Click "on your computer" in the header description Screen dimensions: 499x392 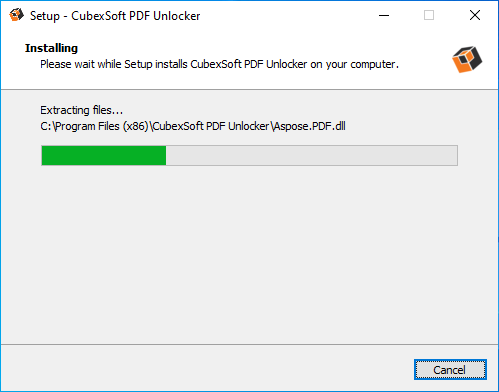click(354, 64)
